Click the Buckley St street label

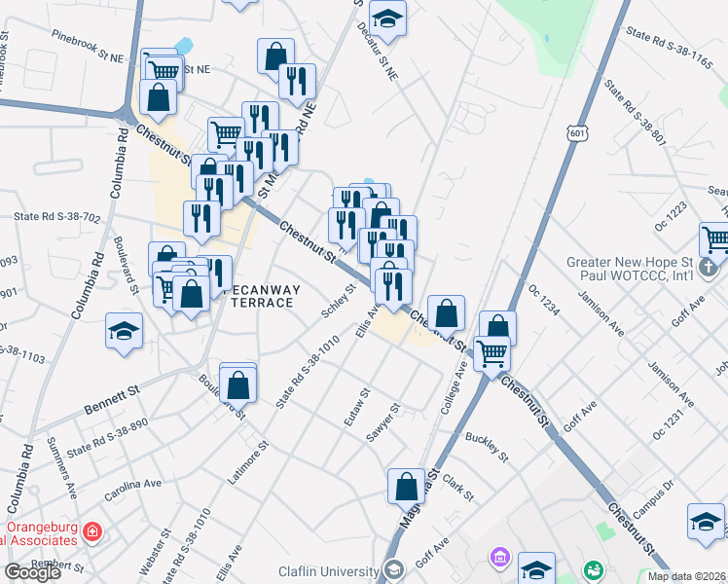tap(487, 447)
